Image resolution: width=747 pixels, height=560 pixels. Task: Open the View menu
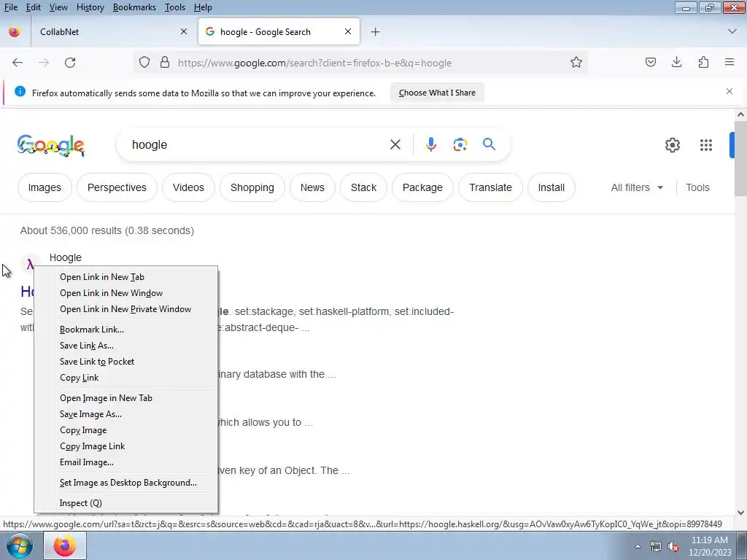[x=58, y=7]
